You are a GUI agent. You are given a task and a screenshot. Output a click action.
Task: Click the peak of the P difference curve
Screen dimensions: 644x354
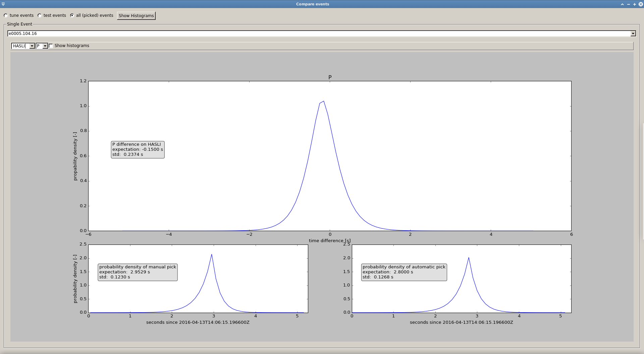pyautogui.click(x=323, y=101)
